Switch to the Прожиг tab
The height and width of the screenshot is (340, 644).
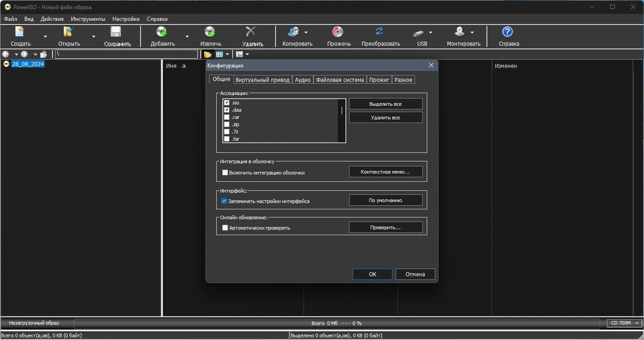[379, 79]
